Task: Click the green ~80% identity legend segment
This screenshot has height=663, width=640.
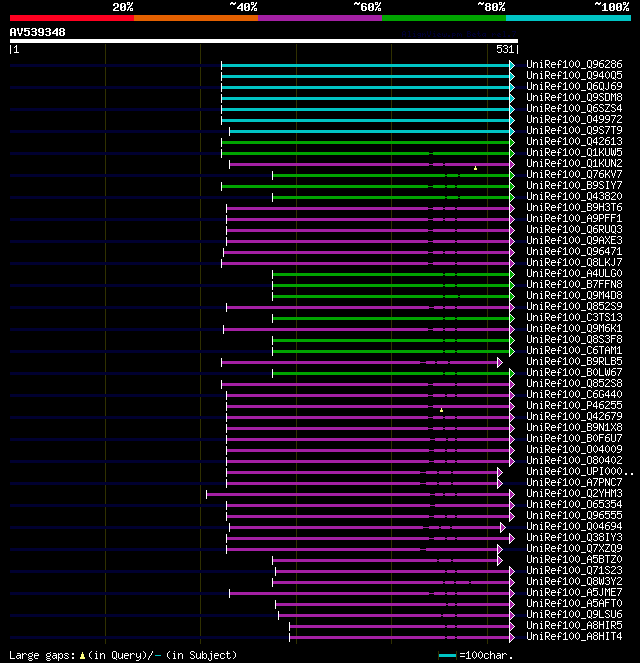Action: click(x=444, y=18)
